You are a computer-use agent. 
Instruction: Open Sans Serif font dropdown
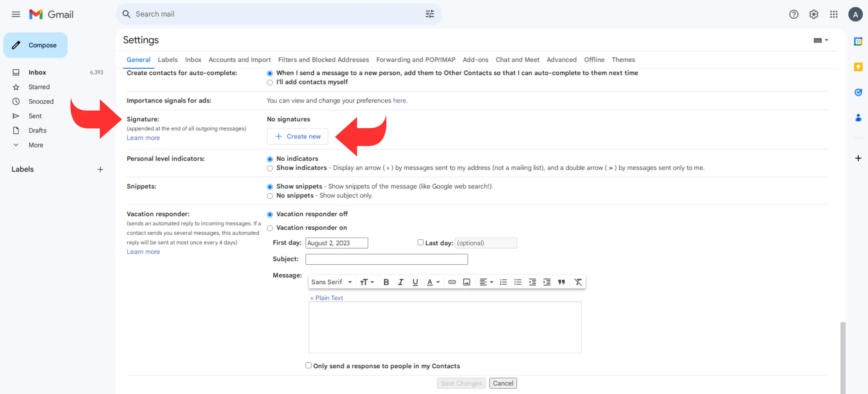pos(332,282)
